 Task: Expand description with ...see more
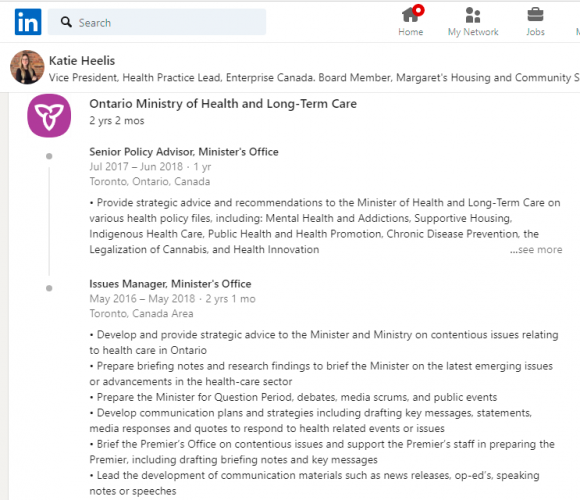click(536, 250)
